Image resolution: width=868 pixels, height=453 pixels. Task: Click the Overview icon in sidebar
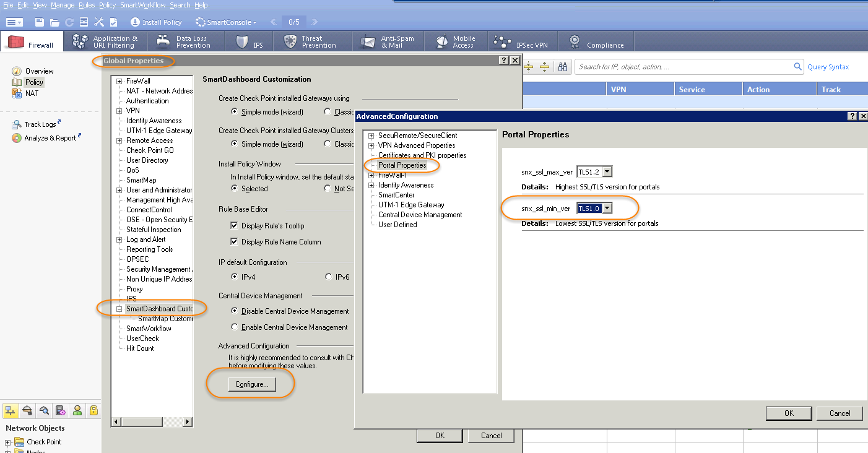(x=17, y=71)
